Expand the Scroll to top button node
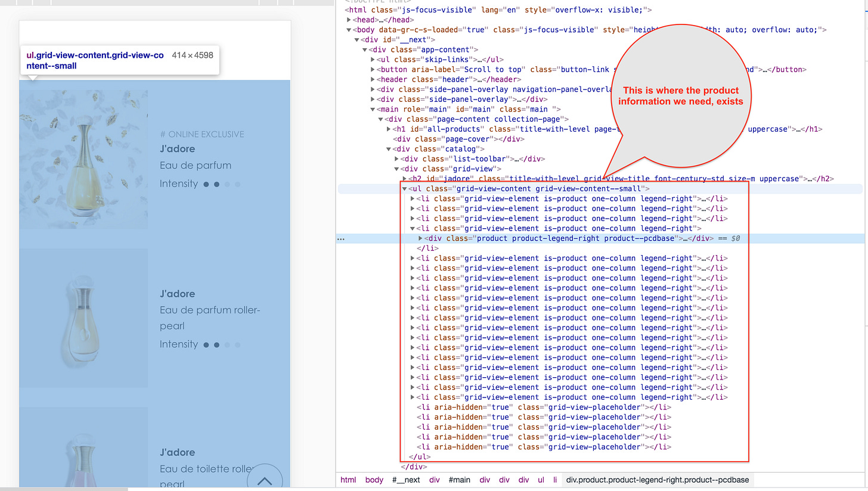The width and height of the screenshot is (868, 491). tap(373, 70)
